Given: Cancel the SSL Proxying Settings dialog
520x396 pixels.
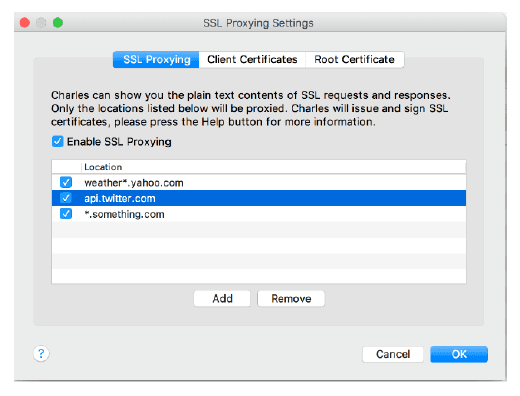Looking at the screenshot, I should (x=393, y=354).
